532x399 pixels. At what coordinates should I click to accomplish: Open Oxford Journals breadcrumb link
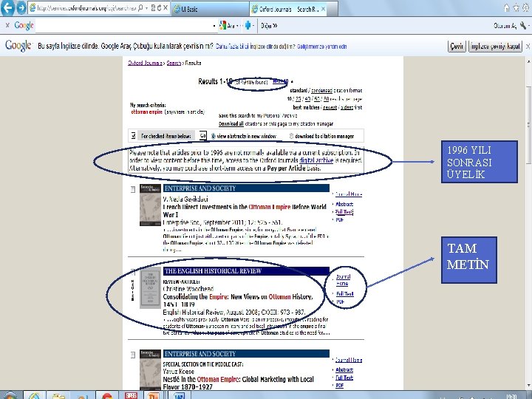145,63
